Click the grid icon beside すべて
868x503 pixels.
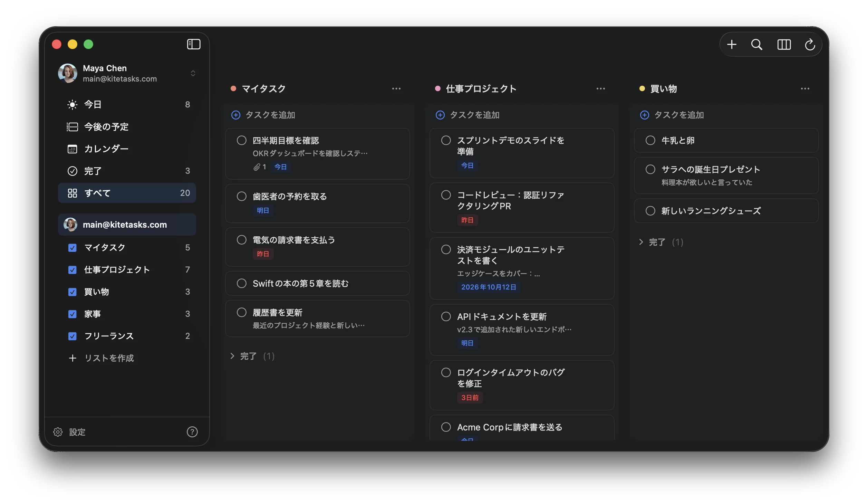[72, 193]
